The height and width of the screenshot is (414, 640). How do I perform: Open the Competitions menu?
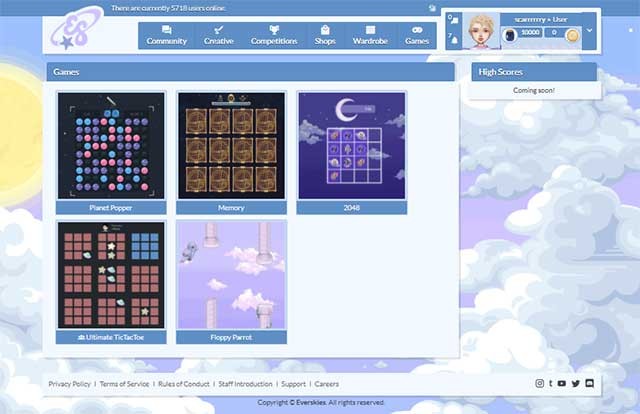(274, 36)
